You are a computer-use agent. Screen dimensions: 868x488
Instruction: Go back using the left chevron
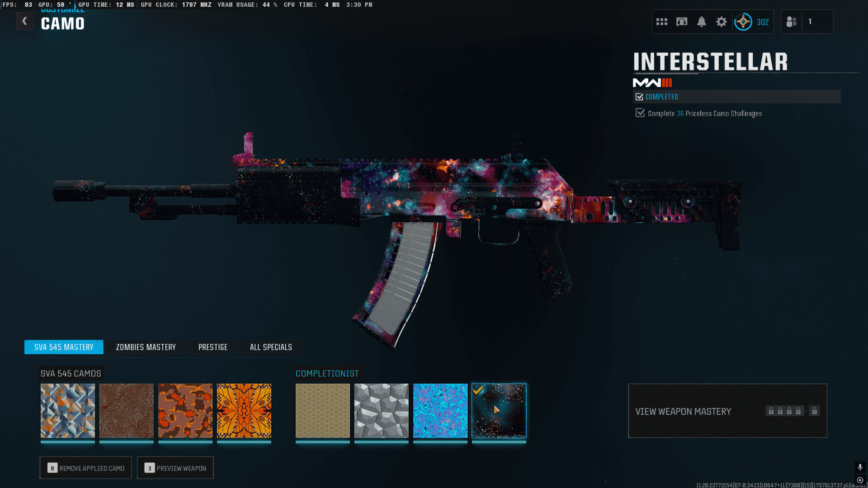25,21
